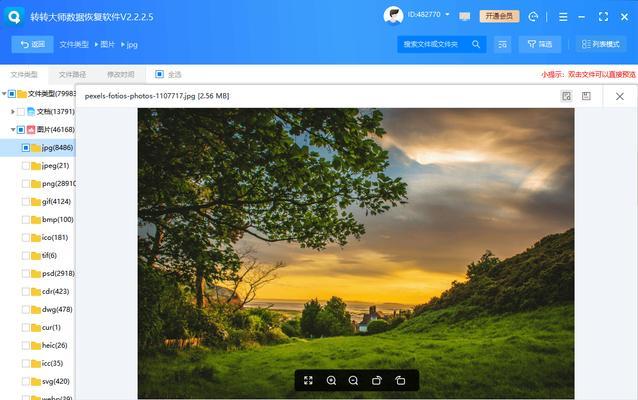Check the 文档(13791) checkbox
Image resolution: width=638 pixels, height=400 pixels.
point(21,111)
